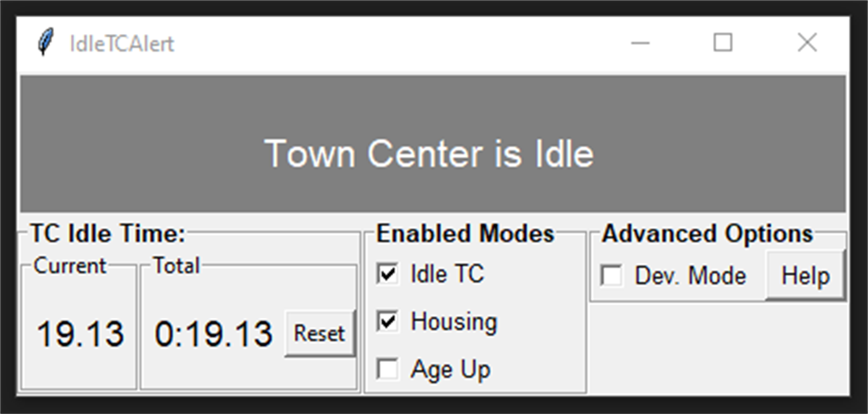Open the Help dialog
Screen dimensions: 868x414
(x=805, y=275)
